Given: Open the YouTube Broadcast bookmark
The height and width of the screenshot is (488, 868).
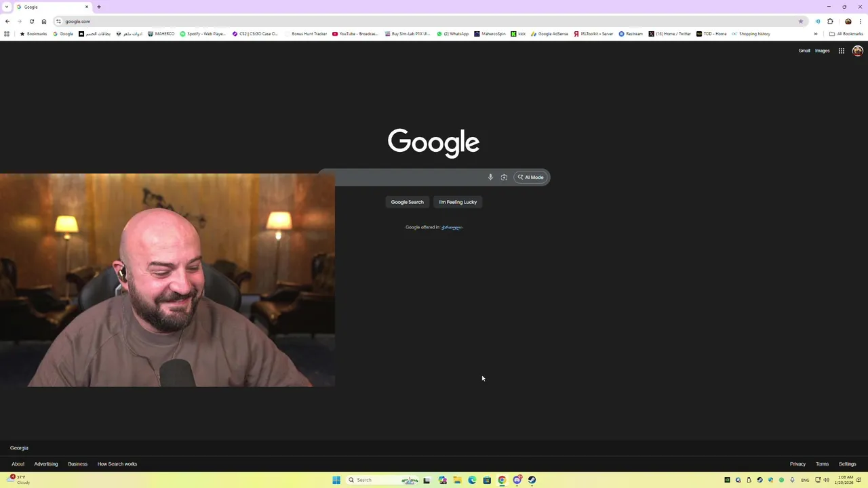Looking at the screenshot, I should pyautogui.click(x=355, y=34).
